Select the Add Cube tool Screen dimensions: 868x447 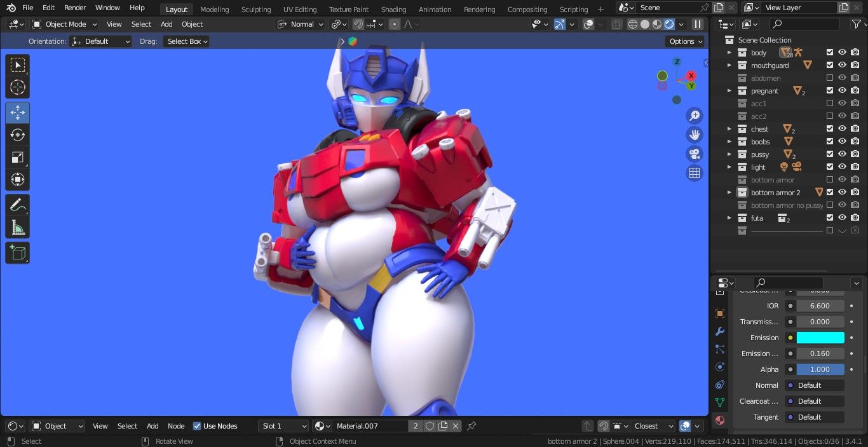(18, 253)
